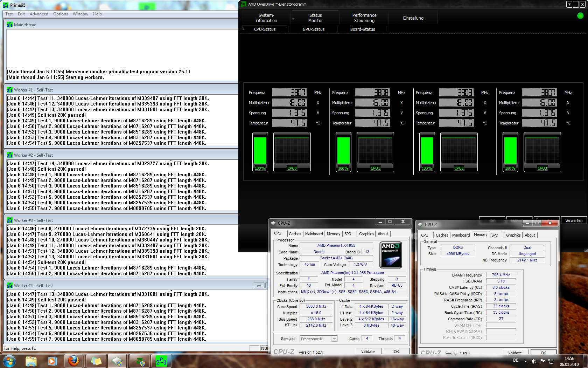Click the DRAM Frequency value 793.4 MHz

click(501, 275)
